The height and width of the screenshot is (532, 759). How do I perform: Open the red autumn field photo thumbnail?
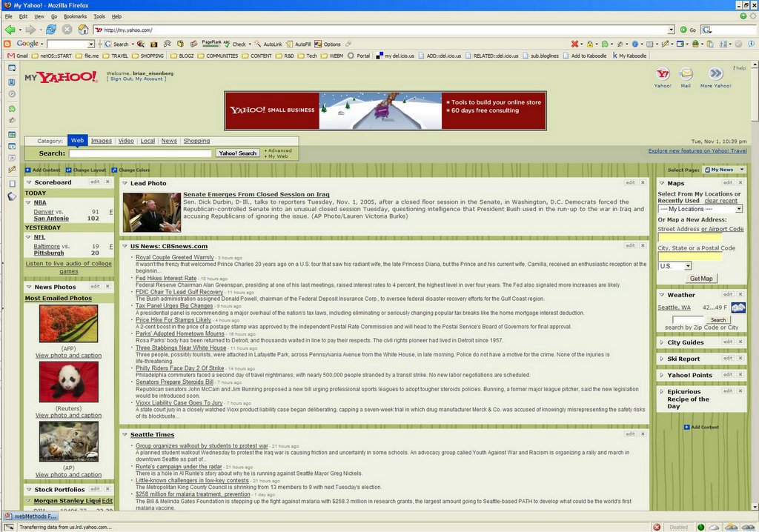(x=69, y=323)
